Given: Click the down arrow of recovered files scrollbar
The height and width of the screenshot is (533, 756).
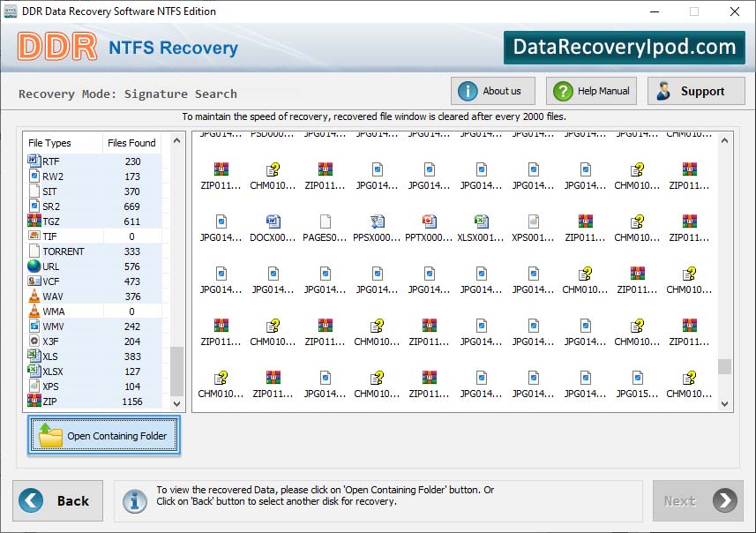Looking at the screenshot, I should (724, 404).
